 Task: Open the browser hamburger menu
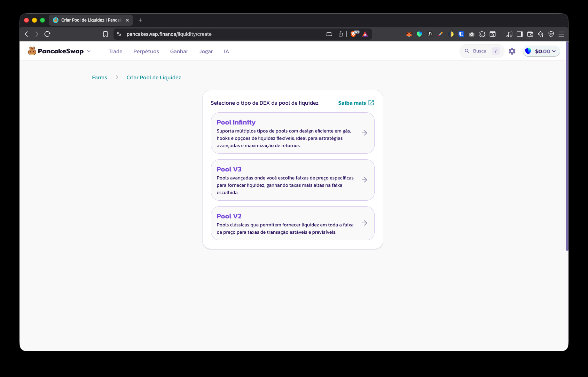coord(562,34)
